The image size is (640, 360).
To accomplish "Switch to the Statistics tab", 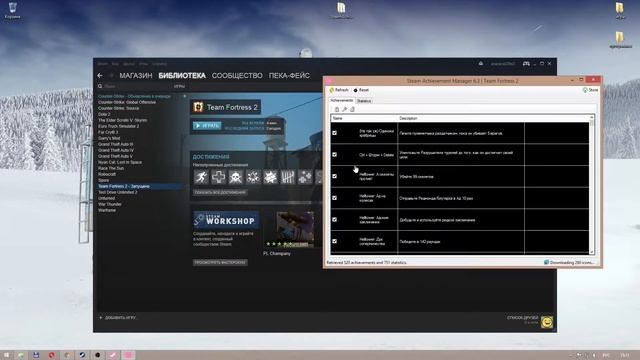I will pos(364,101).
